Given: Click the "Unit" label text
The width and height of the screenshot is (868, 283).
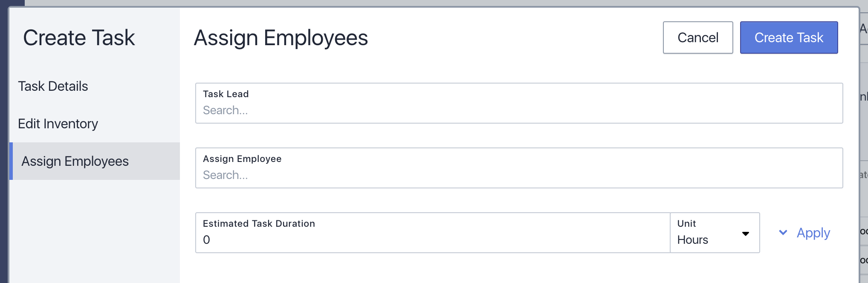Looking at the screenshot, I should [x=686, y=224].
